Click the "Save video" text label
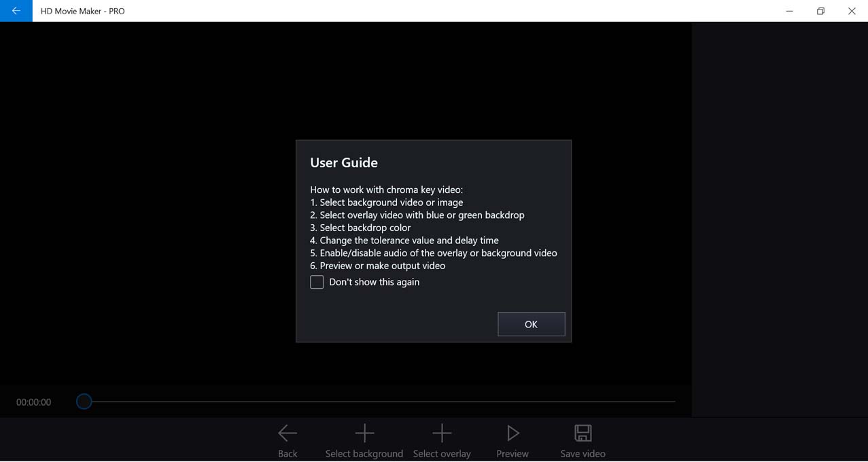The width and height of the screenshot is (868, 462). [x=583, y=453]
